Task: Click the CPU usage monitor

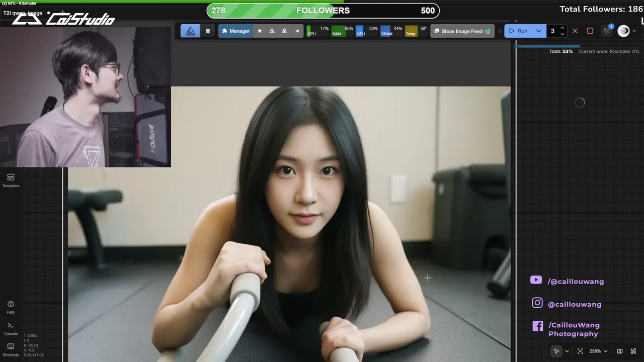Action: pos(317,31)
